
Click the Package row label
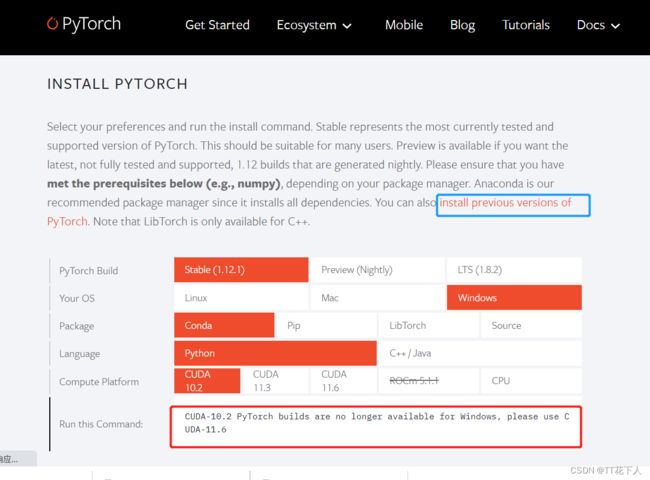click(x=76, y=326)
